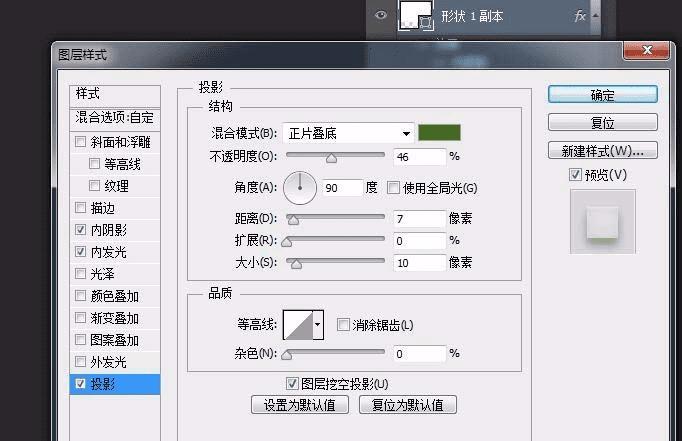Screen dimensions: 682x441
Task: Click 设置为默认值 button
Action: coord(300,405)
